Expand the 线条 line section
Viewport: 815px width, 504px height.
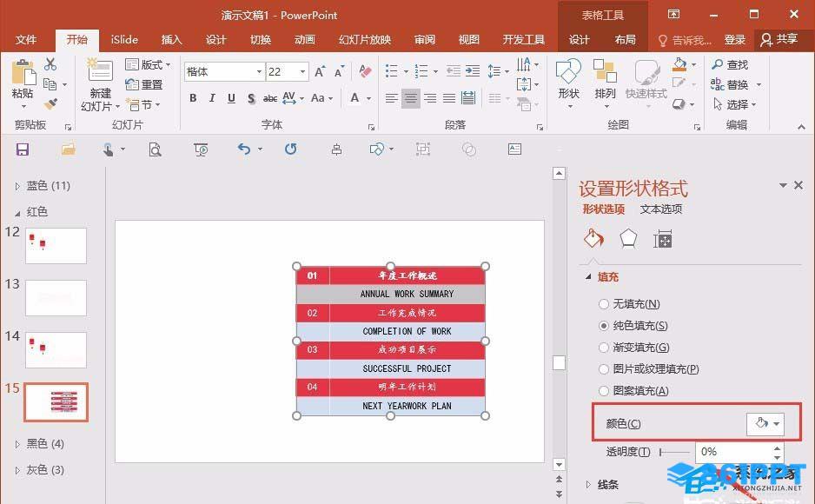point(588,485)
